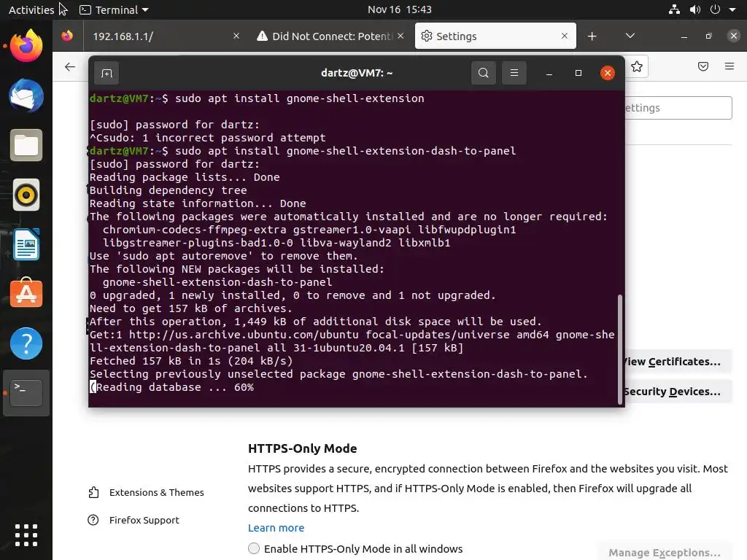This screenshot has width=747, height=560.
Task: Open Ubuntu Software store icon
Action: (26, 293)
